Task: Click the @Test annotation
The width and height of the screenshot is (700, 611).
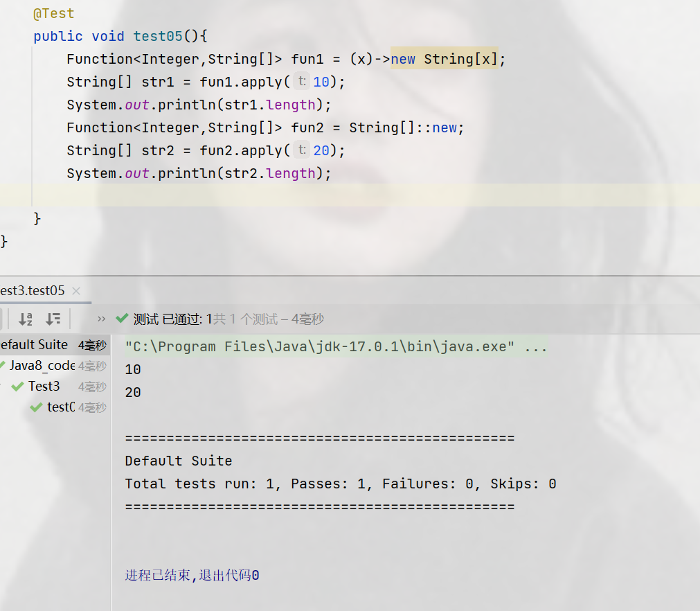Action: (x=53, y=13)
